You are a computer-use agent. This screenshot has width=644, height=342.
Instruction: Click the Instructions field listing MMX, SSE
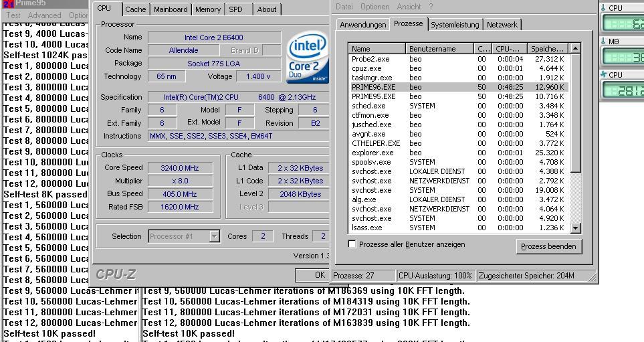click(238, 136)
